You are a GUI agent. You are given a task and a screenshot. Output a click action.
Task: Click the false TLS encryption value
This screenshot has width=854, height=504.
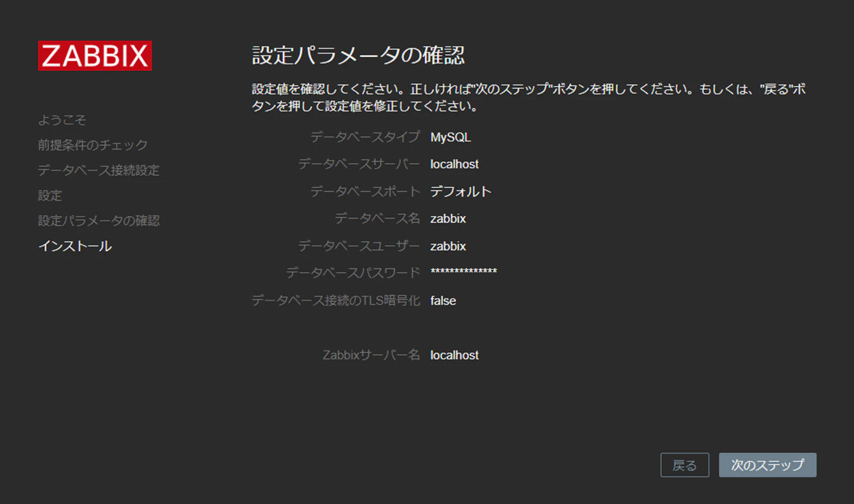(443, 301)
